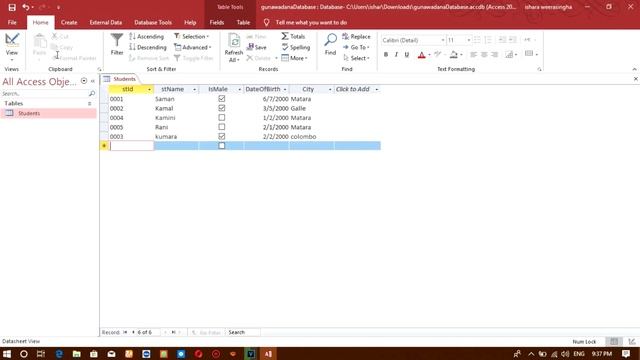Image resolution: width=640 pixels, height=360 pixels.
Task: Open Click to Add dropdown
Action: pyautogui.click(x=377, y=89)
